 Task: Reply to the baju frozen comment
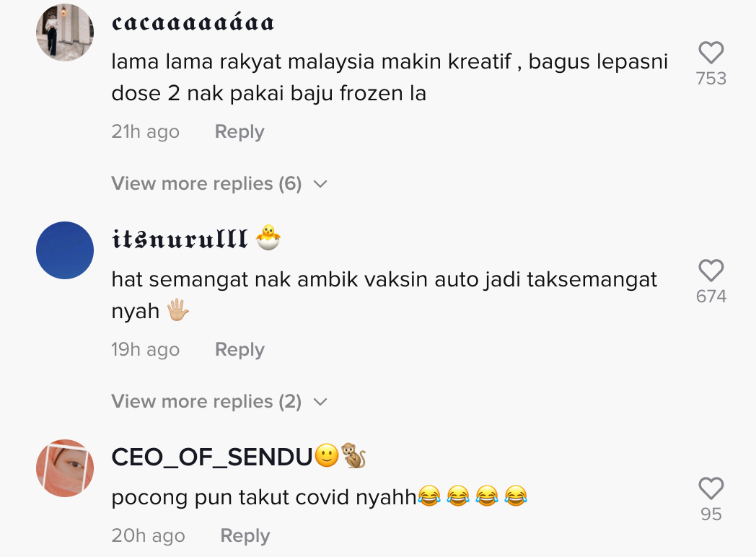pyautogui.click(x=239, y=131)
